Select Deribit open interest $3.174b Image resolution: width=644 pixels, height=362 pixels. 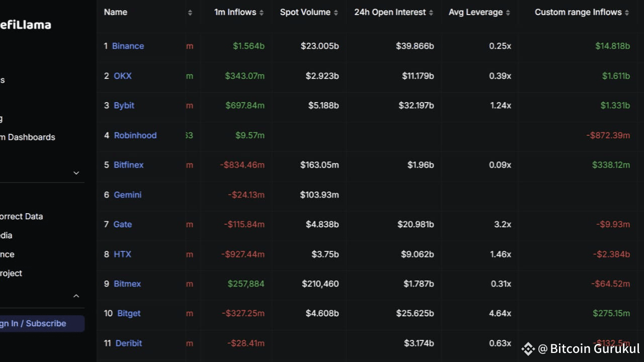coord(419,343)
